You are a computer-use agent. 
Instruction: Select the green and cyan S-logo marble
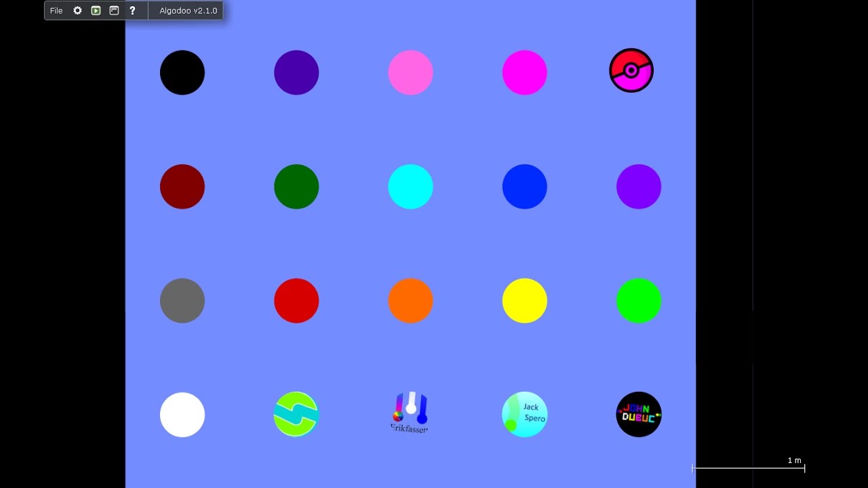pos(296,415)
